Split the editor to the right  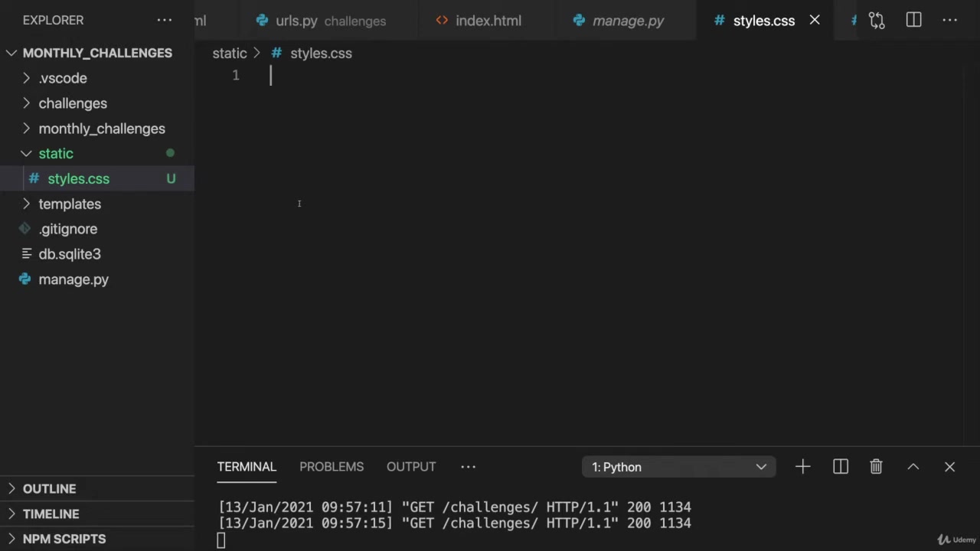(913, 21)
